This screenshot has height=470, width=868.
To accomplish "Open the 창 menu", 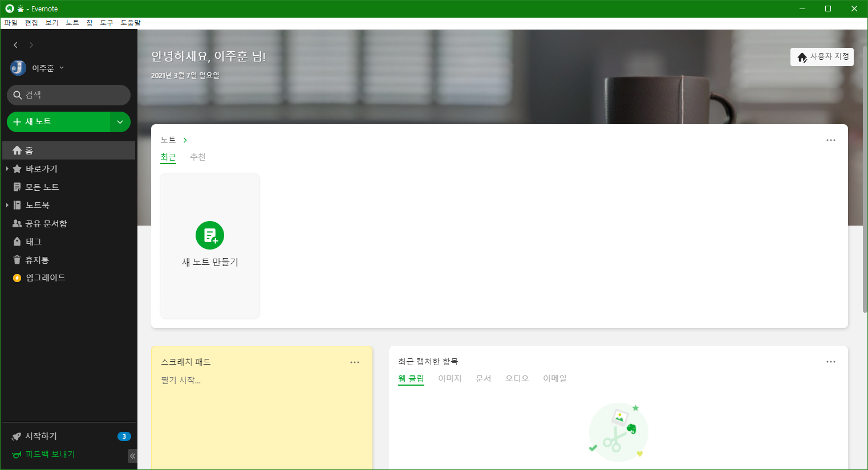I will click(x=90, y=23).
